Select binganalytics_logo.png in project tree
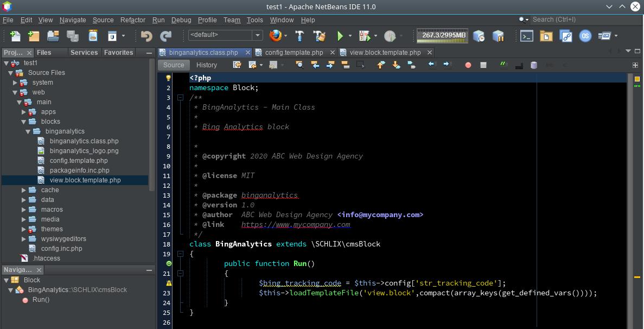This screenshot has height=329, width=644. [84, 151]
